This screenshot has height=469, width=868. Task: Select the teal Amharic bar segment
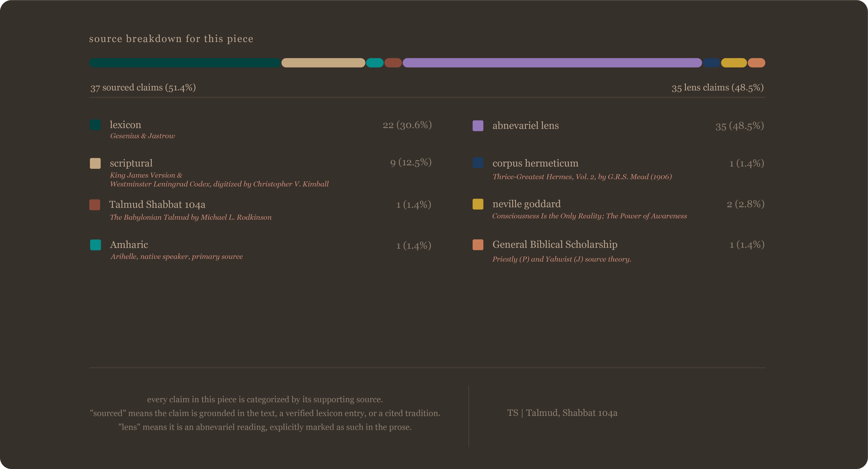(375, 63)
